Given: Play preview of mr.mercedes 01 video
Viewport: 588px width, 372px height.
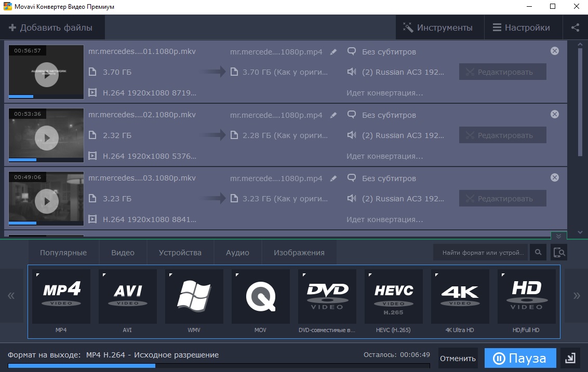Looking at the screenshot, I should [47, 75].
